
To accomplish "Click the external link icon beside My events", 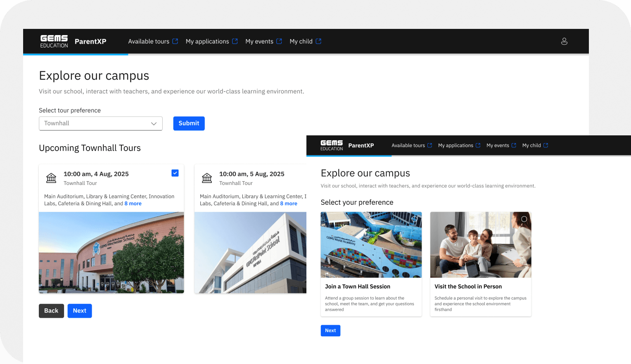I will (280, 41).
